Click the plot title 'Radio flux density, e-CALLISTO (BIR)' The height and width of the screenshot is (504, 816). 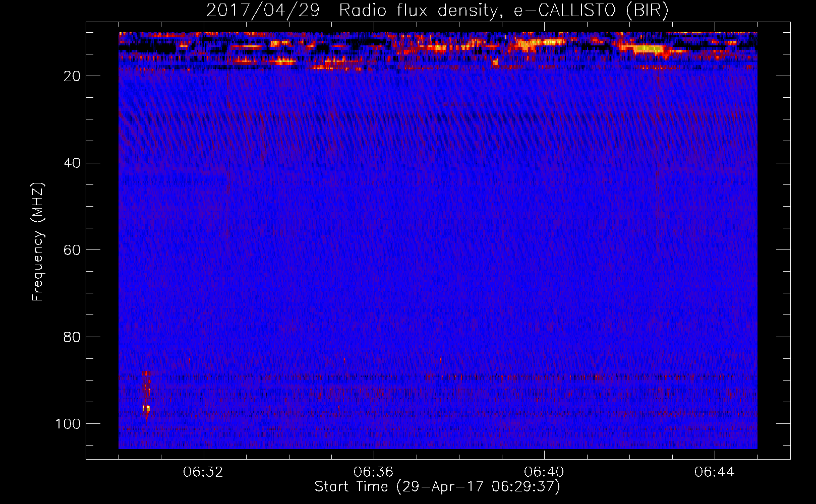[503, 10]
